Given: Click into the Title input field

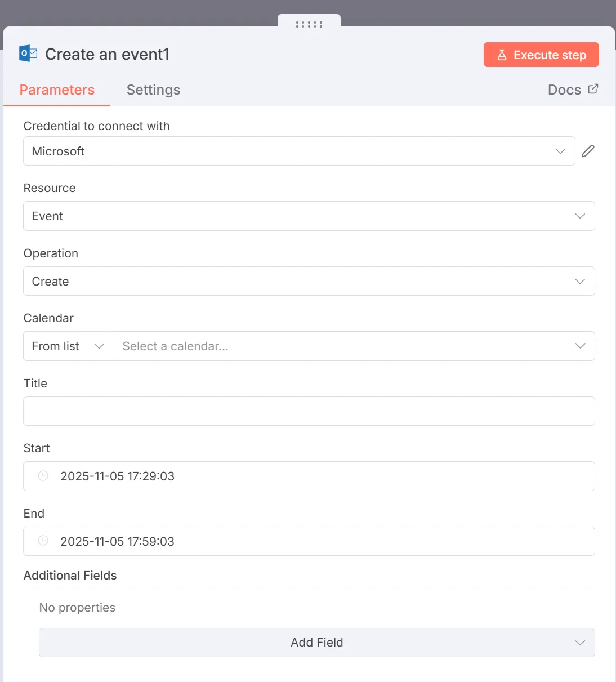Looking at the screenshot, I should coord(309,411).
